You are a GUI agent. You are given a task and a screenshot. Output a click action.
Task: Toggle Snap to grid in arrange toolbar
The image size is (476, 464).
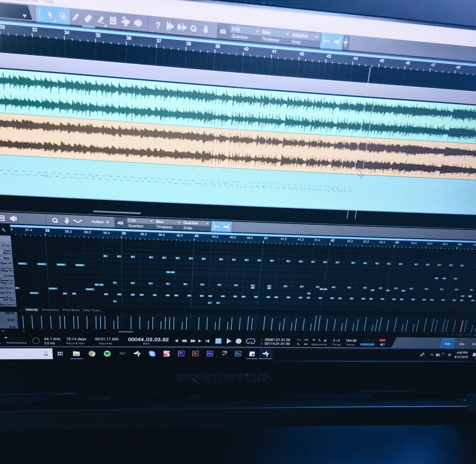click(x=326, y=41)
